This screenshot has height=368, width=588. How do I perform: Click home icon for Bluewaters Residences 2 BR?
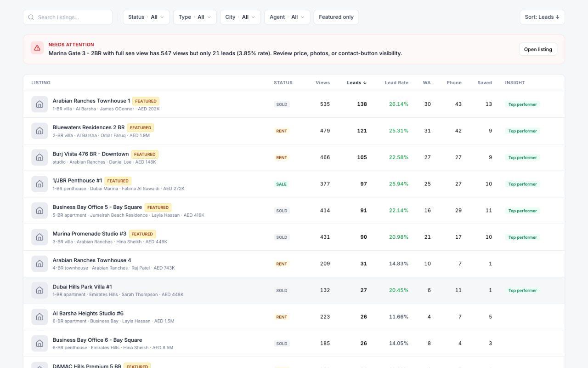pyautogui.click(x=40, y=131)
